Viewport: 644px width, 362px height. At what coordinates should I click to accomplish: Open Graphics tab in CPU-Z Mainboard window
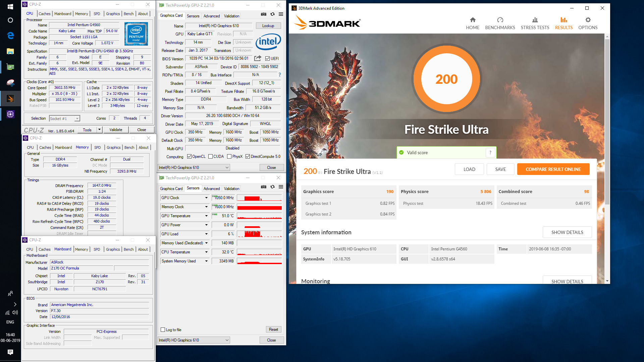point(113,249)
